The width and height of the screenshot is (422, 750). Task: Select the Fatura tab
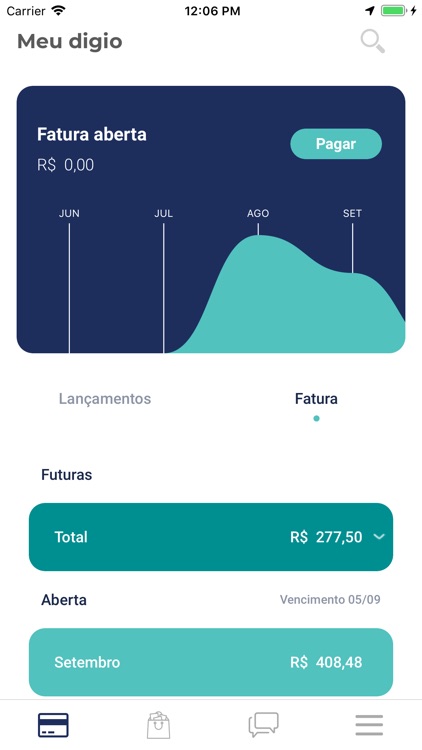316,398
